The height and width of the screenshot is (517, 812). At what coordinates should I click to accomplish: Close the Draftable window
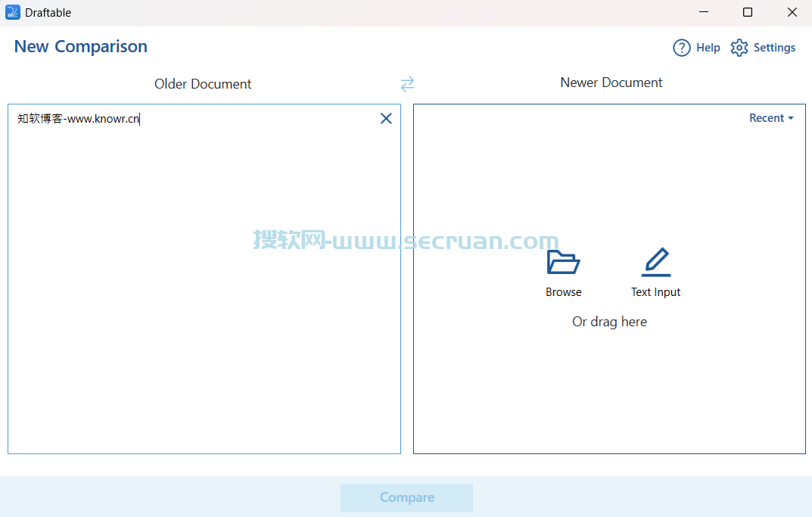click(792, 12)
